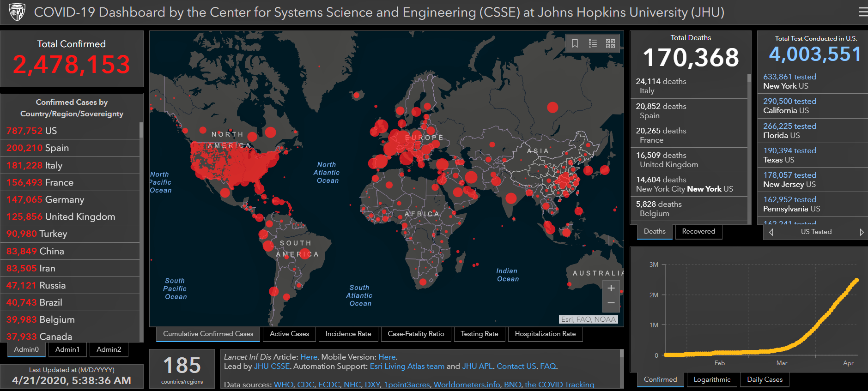The height and width of the screenshot is (391, 868).
Task: Select the 200,210 Spain row
Action: coord(70,148)
